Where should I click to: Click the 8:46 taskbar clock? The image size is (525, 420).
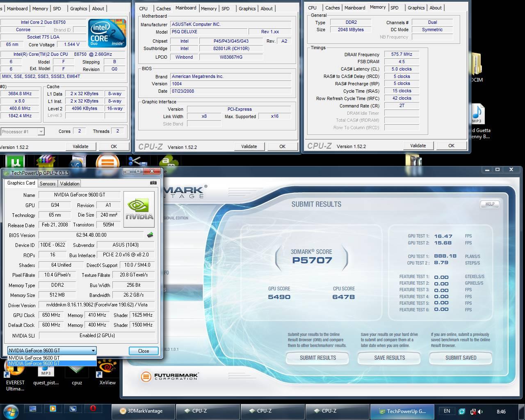tap(501, 411)
